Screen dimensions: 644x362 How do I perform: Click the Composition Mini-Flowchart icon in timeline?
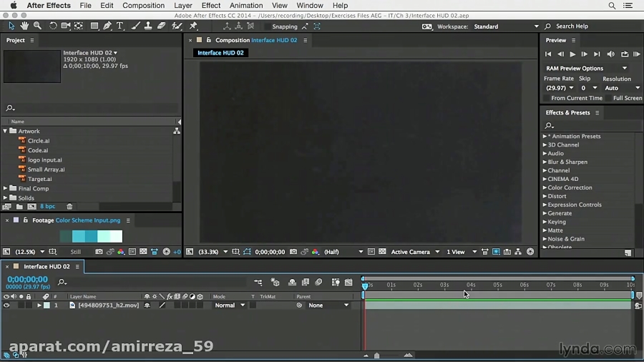[x=258, y=282]
